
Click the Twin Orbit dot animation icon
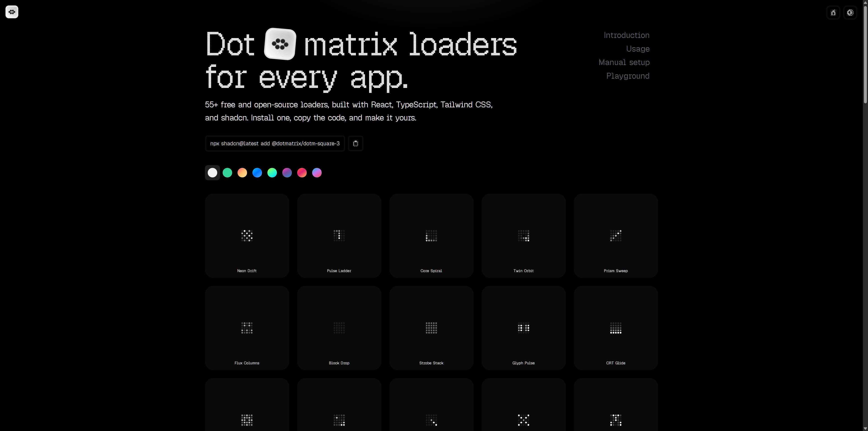coord(524,236)
